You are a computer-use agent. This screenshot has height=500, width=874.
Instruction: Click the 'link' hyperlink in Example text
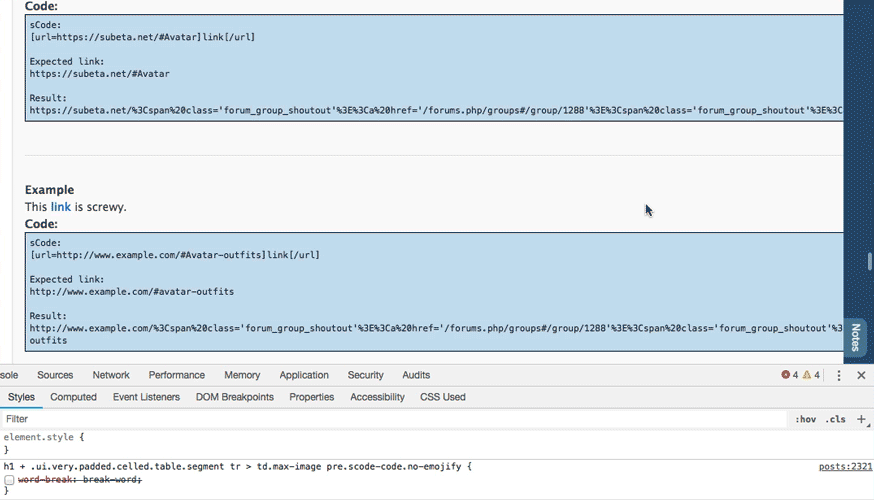point(61,207)
